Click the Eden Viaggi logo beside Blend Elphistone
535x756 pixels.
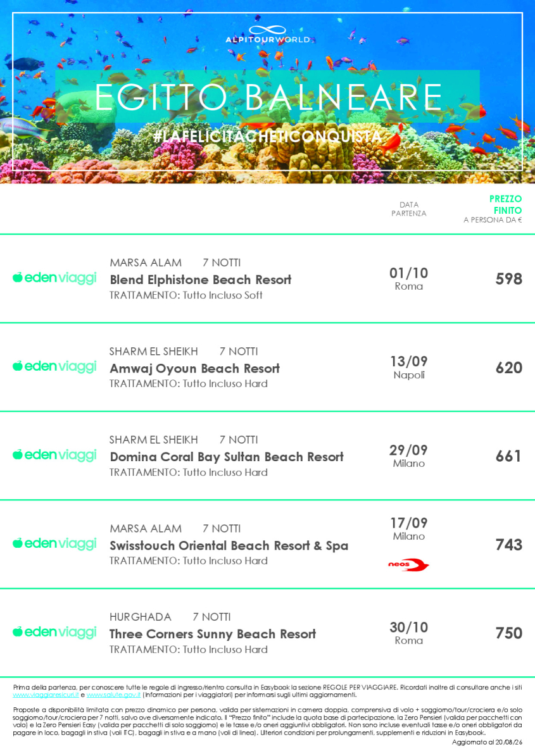pos(54,278)
